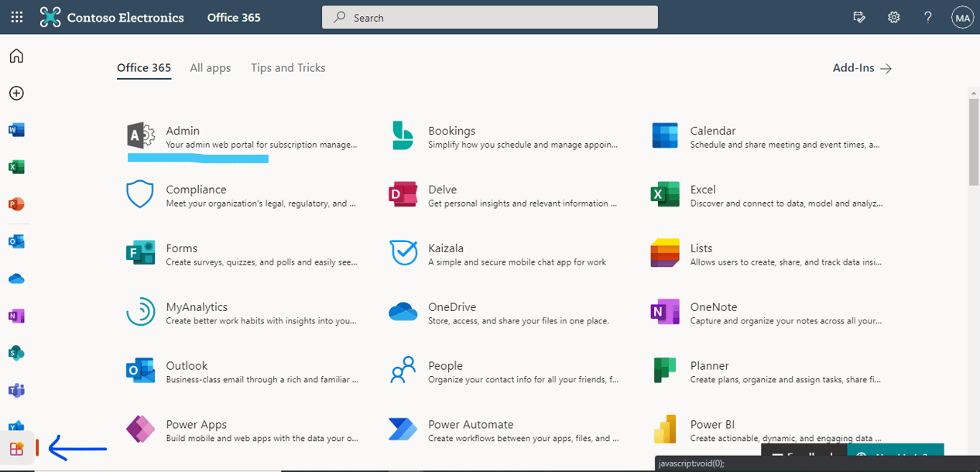Image resolution: width=980 pixels, height=472 pixels.
Task: Click the vertical scrollbar thumb
Action: [x=974, y=143]
